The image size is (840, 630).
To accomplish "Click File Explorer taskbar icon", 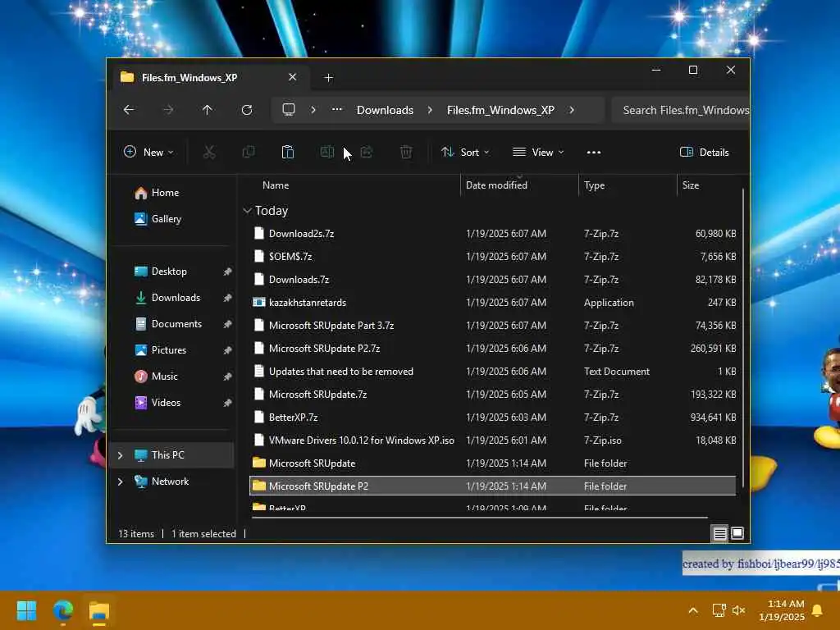I will [99, 610].
